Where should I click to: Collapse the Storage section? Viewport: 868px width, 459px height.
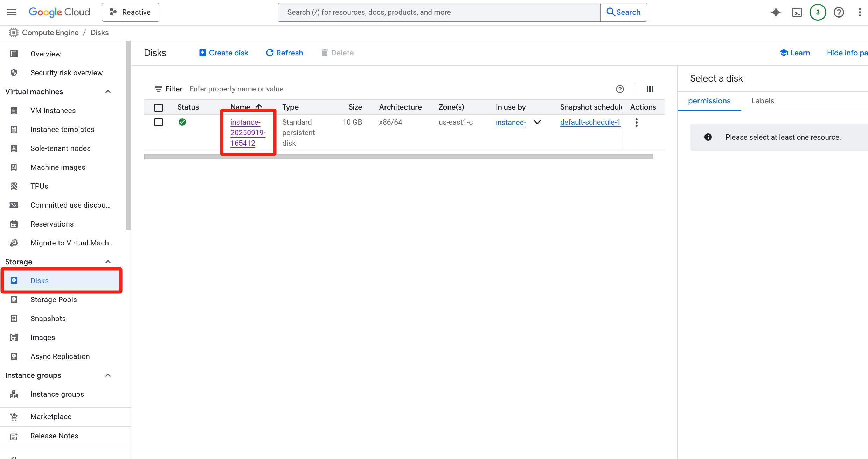[108, 262]
